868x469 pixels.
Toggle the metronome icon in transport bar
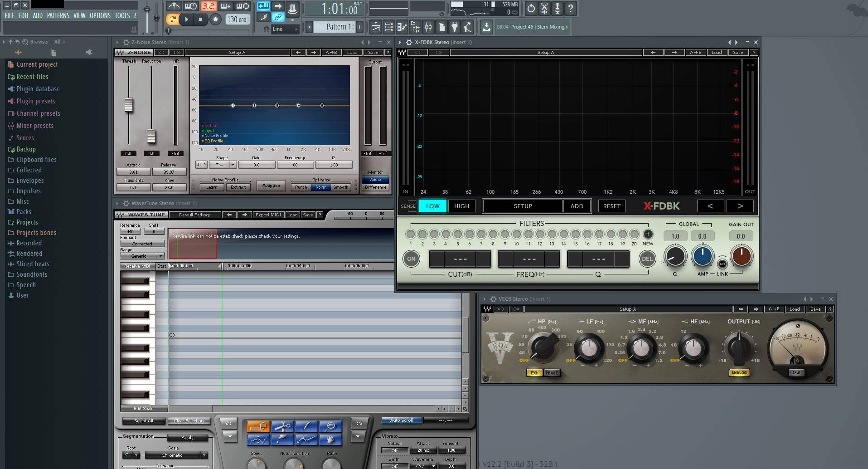(174, 6)
